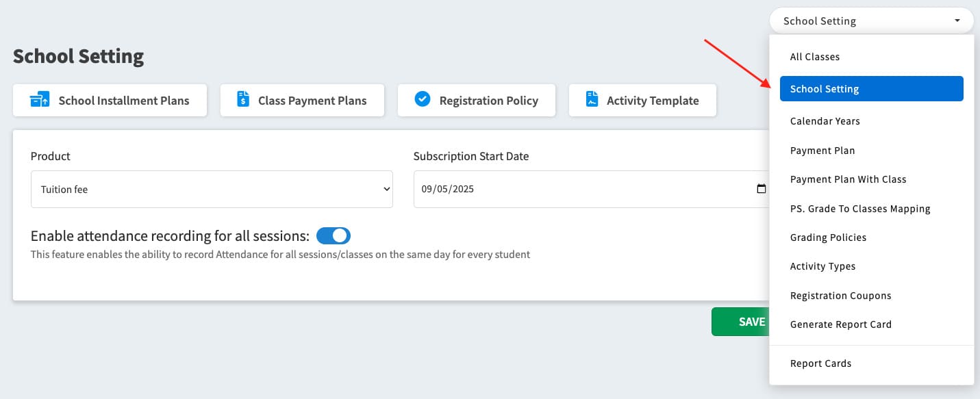The image size is (980, 399).
Task: Click the caret arrow of the top dropdown
Action: point(957,21)
